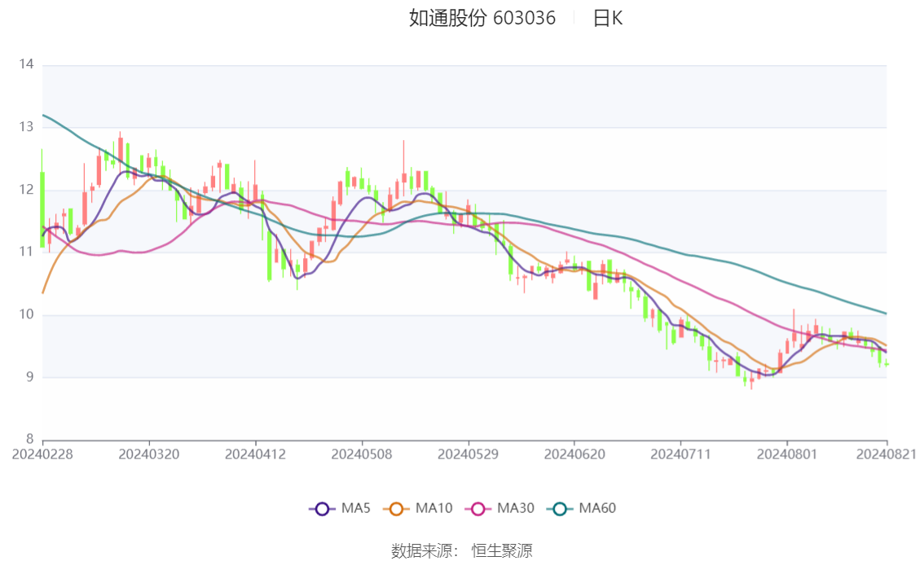
Task: Click y-axis value 10
Action: coord(27,314)
